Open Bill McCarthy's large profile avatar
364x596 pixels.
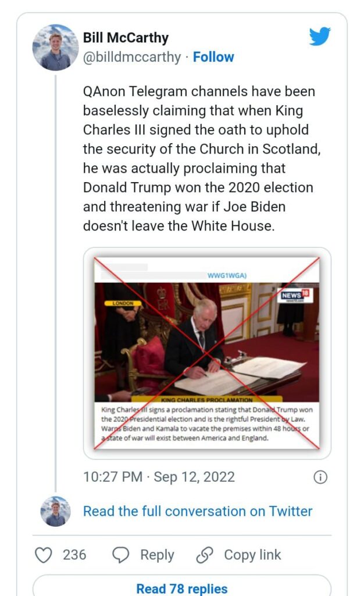(55, 48)
